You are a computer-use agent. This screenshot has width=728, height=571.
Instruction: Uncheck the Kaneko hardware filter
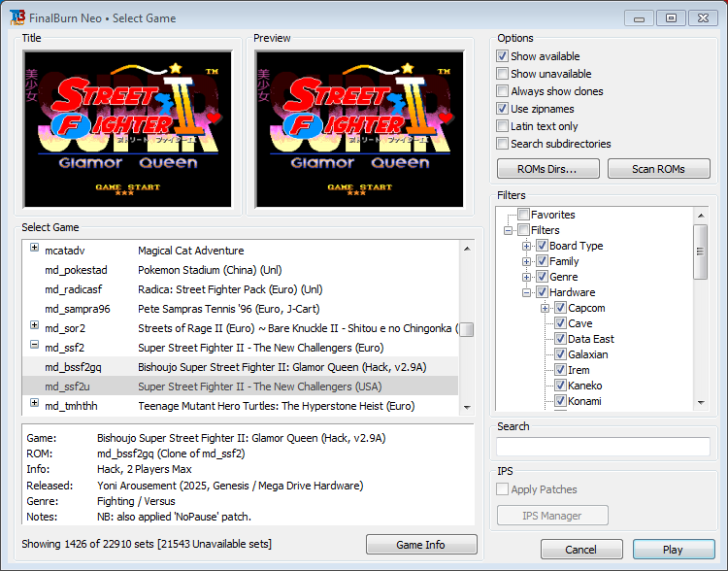(x=560, y=386)
